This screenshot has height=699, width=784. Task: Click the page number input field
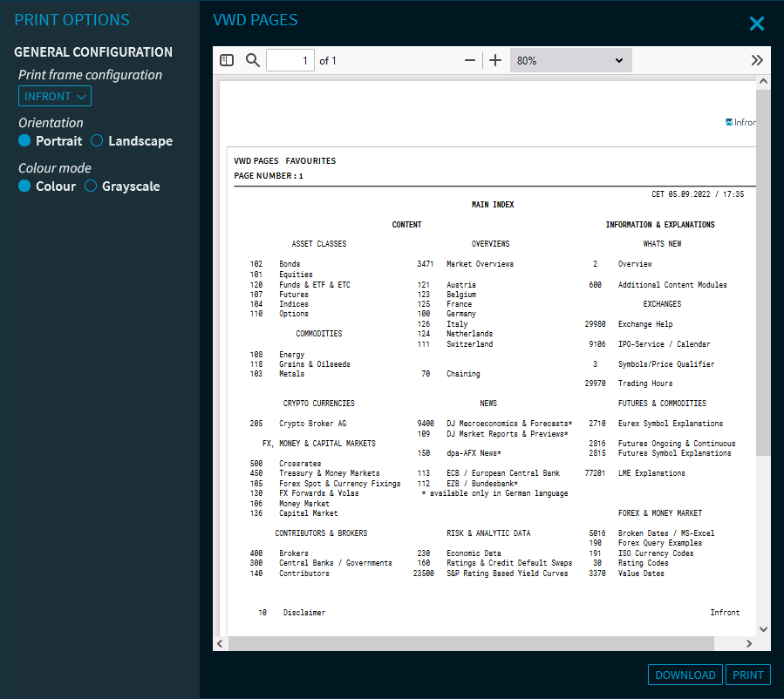tap(290, 60)
